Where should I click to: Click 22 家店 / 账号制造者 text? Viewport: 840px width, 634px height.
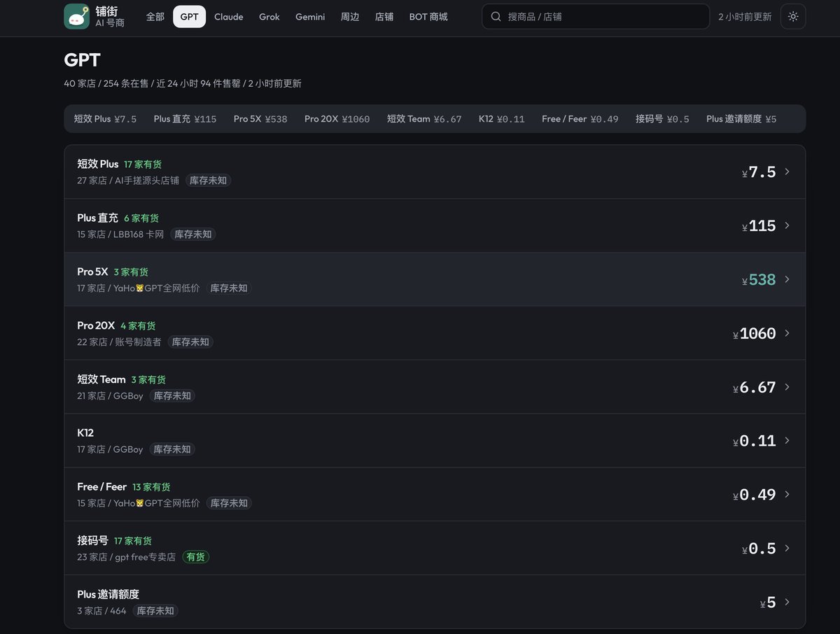click(119, 342)
